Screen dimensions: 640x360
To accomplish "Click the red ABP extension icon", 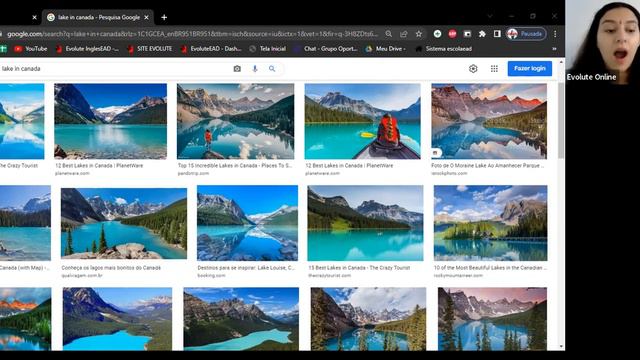I will coord(452,34).
